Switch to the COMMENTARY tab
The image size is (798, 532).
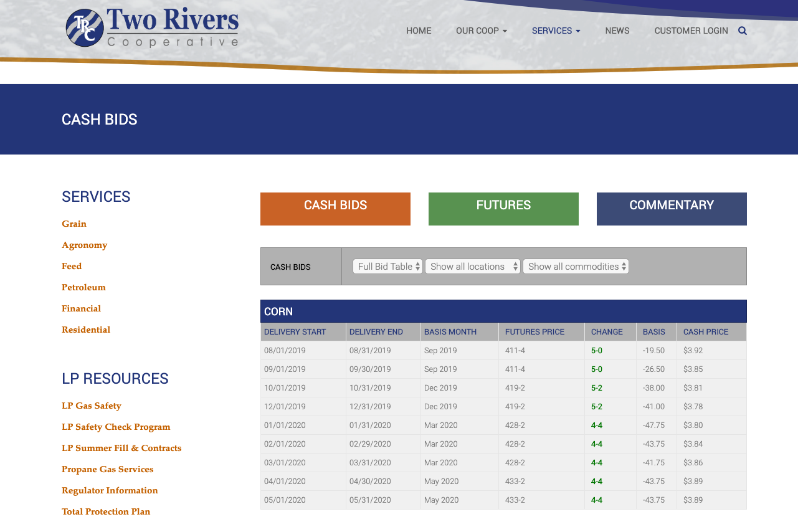(672, 209)
